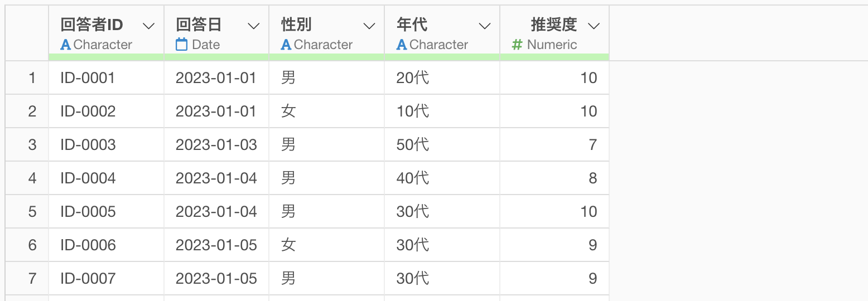Click the Character type icon under 性別
The height and width of the screenshot is (301, 868).
pyautogui.click(x=286, y=45)
